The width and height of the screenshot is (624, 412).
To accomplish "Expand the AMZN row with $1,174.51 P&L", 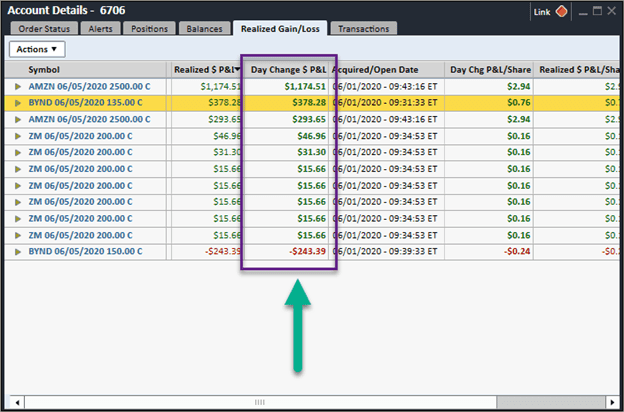I will pos(18,86).
